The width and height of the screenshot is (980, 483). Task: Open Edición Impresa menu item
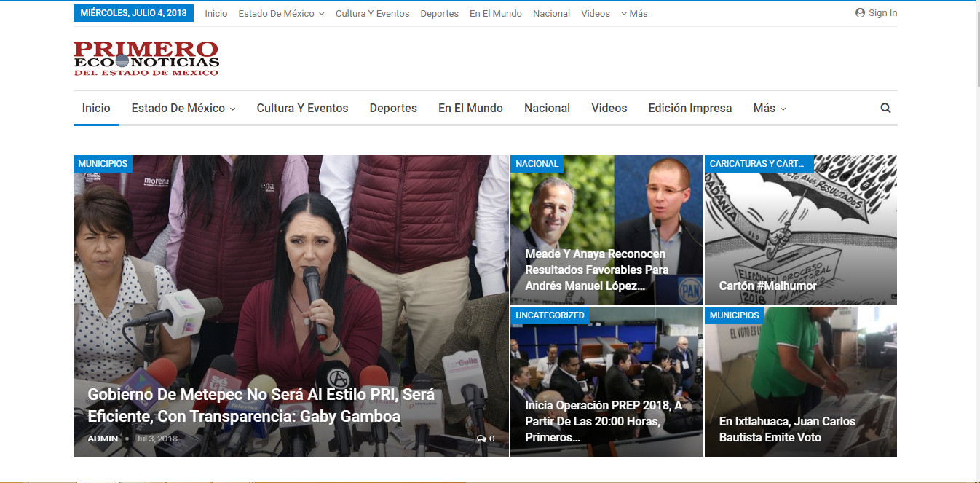pos(689,108)
